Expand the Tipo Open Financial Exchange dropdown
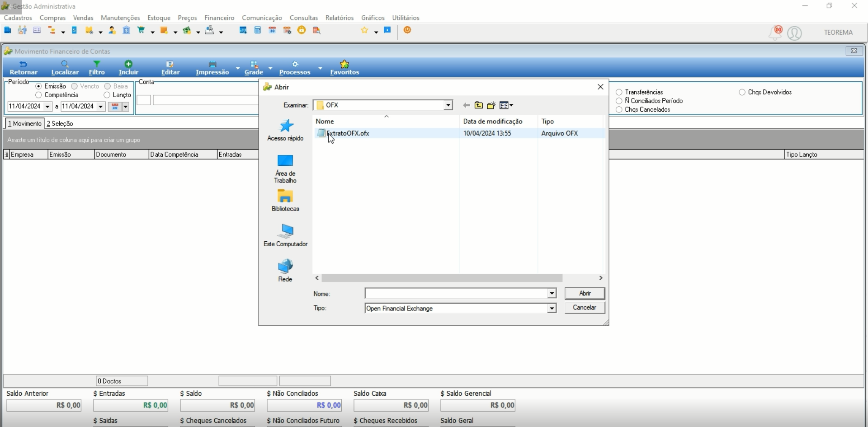The image size is (868, 427). point(552,308)
